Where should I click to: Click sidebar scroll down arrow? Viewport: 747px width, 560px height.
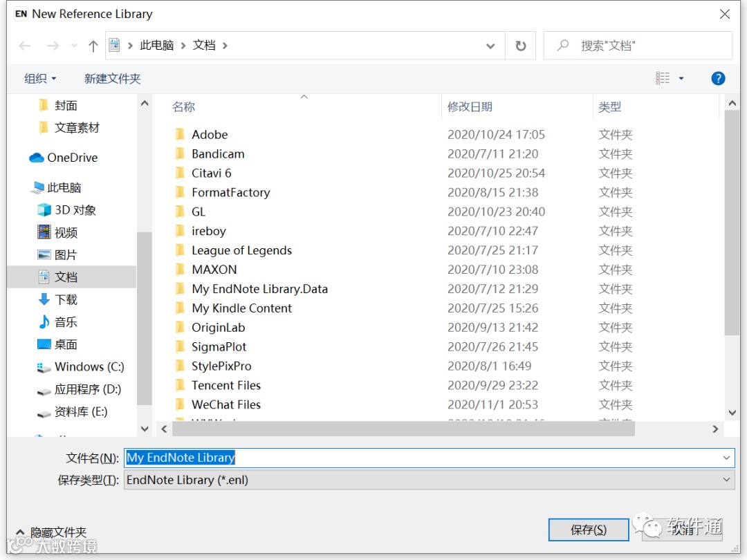point(145,429)
